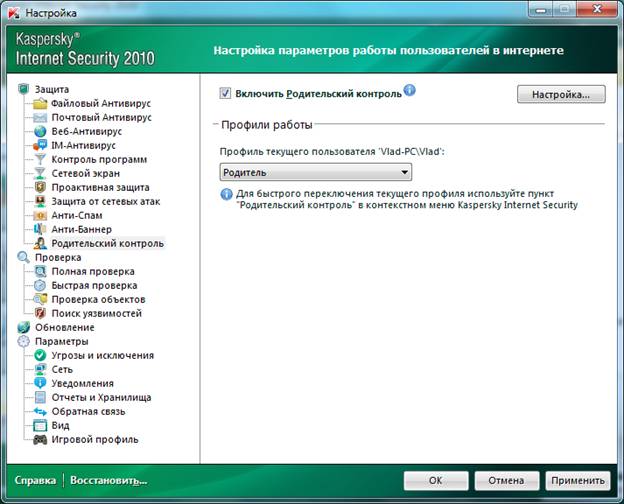
Task: Click the Отмена button
Action: coord(507,481)
